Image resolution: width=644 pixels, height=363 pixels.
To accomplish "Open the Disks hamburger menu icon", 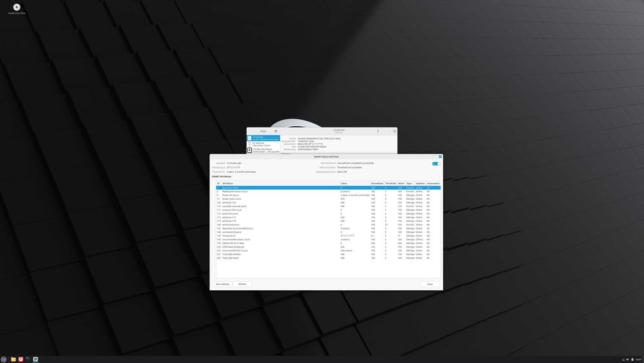I will (x=276, y=131).
